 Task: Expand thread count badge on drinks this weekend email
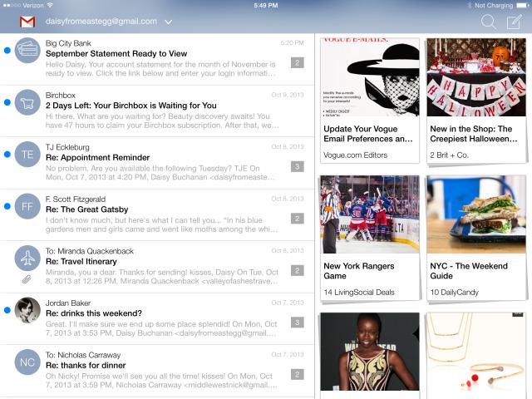298,323
